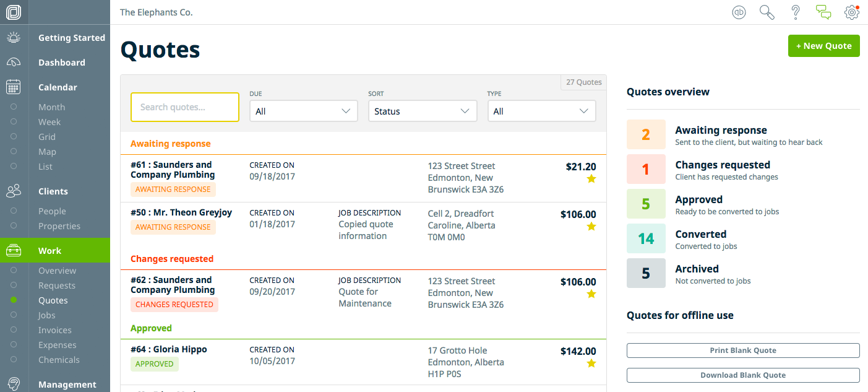Open Requests in the sidebar
The height and width of the screenshot is (392, 868).
(x=57, y=285)
